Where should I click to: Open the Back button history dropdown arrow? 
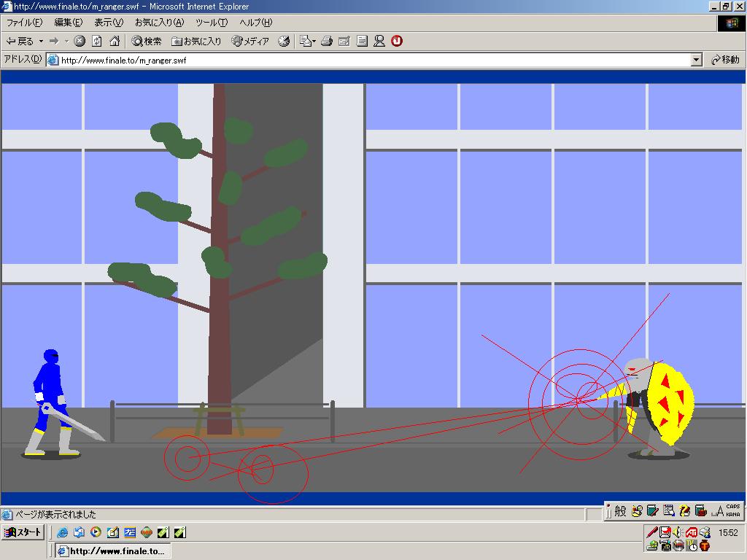[41, 42]
